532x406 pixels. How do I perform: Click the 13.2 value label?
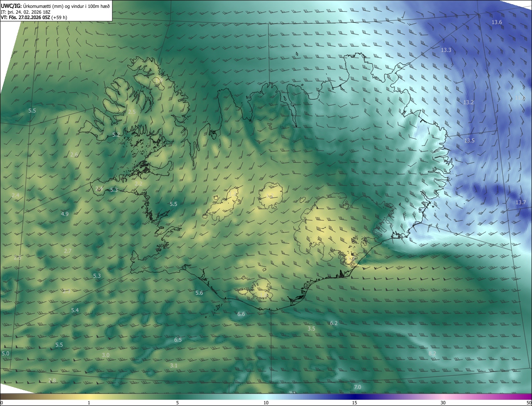(x=468, y=102)
